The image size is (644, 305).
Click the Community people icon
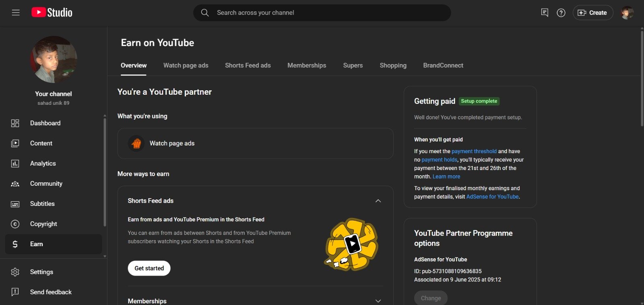15,183
